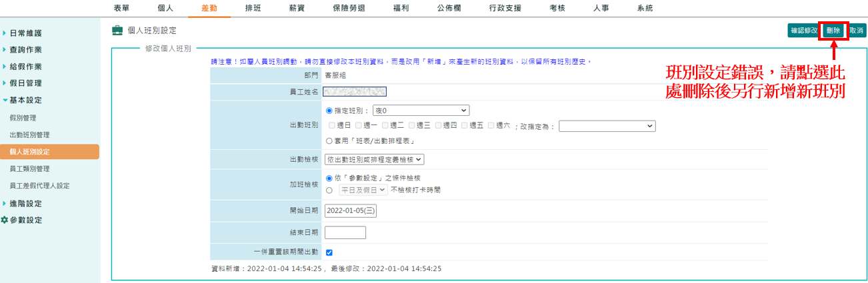
Task: Click the briefcase icon beside 個人班別設定
Action: click(117, 30)
